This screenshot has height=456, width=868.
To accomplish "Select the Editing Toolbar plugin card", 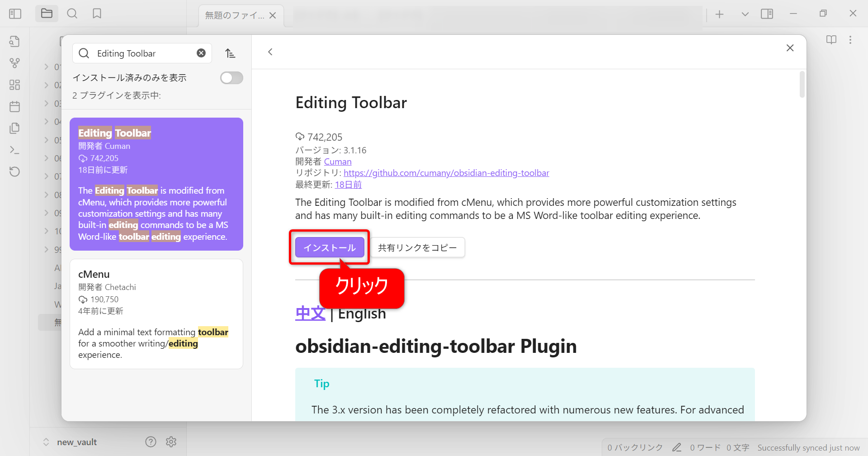I will point(156,184).
